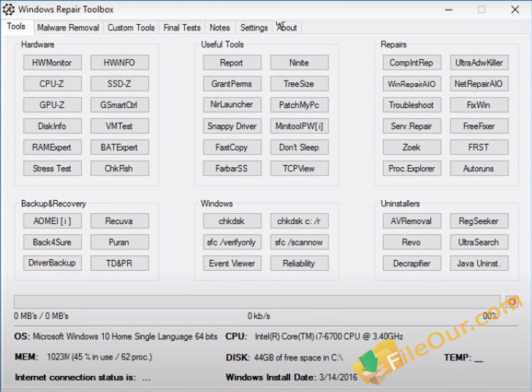Start the Stress Test tool

click(x=53, y=169)
